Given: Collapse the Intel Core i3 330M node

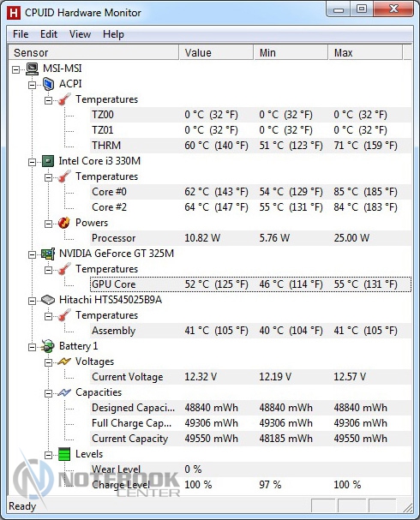Looking at the screenshot, I should (x=33, y=162).
